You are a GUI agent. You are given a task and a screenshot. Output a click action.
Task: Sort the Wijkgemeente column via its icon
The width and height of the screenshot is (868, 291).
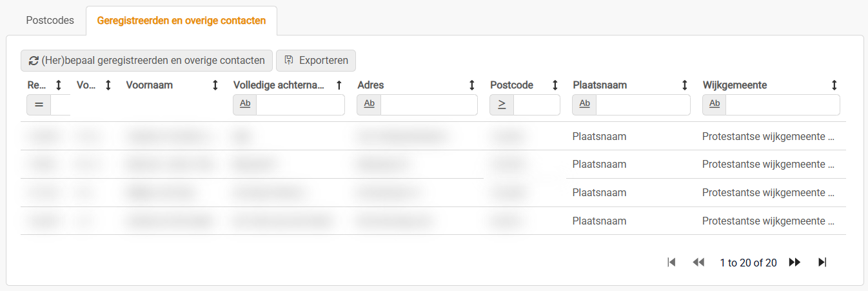[834, 85]
